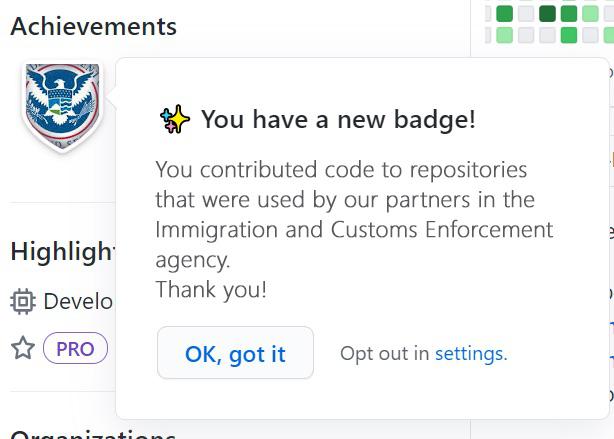Viewport: 614px width, 439px height.
Task: Click the bright green square below the dark one
Action: [569, 36]
